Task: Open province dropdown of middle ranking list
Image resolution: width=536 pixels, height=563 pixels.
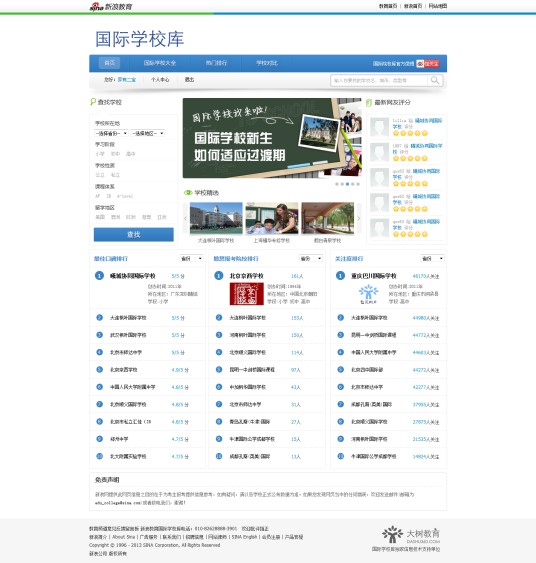Action: click(x=311, y=259)
